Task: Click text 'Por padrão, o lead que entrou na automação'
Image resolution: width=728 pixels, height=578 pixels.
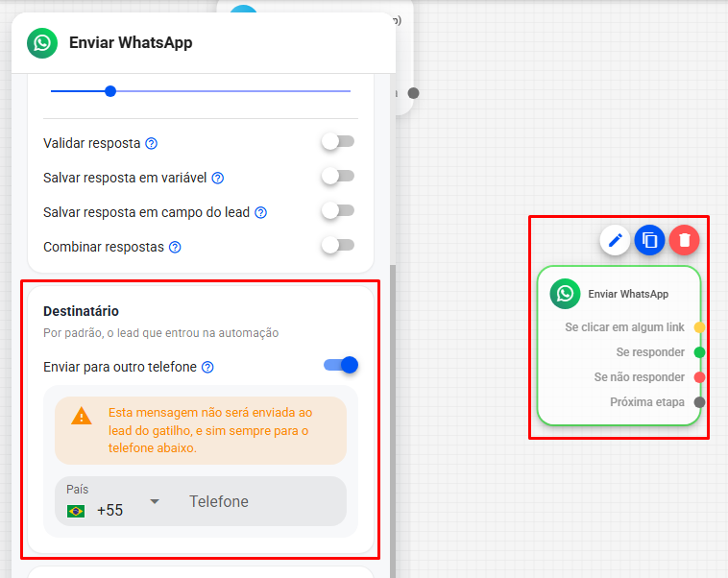Action: point(160,333)
